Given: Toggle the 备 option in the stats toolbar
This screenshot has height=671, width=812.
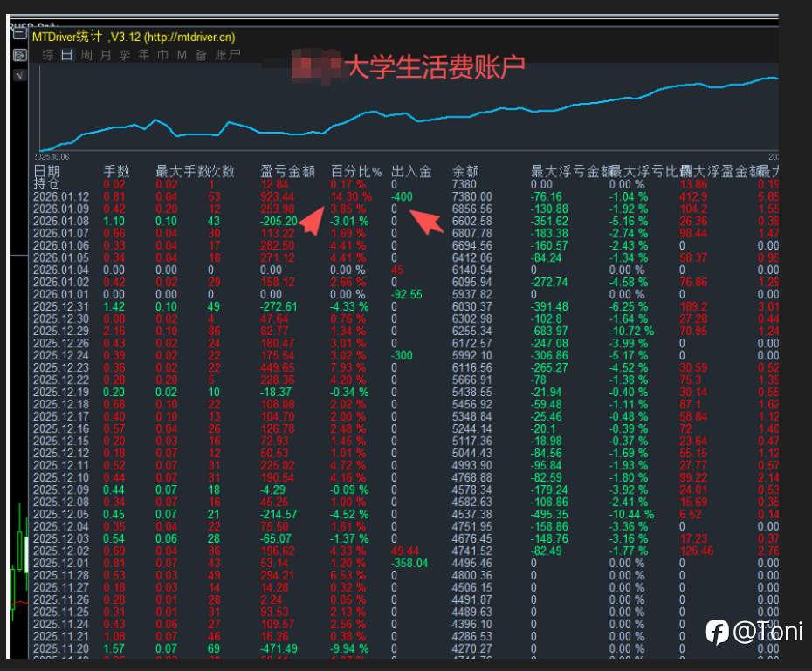Looking at the screenshot, I should (x=201, y=54).
